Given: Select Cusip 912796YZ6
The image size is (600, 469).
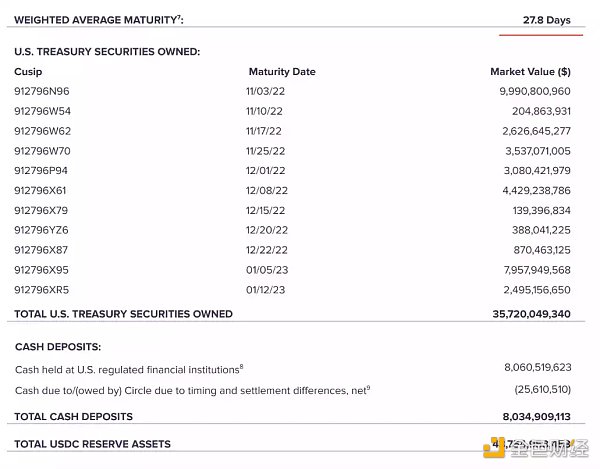Looking at the screenshot, I should (43, 229).
